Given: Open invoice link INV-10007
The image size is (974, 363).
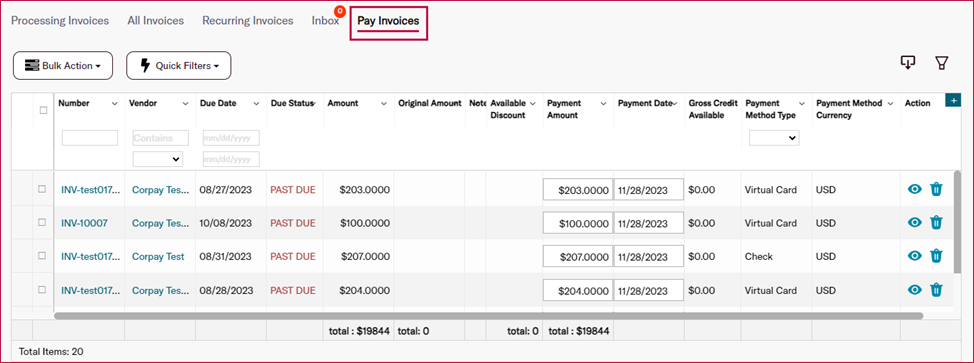Looking at the screenshot, I should point(84,223).
